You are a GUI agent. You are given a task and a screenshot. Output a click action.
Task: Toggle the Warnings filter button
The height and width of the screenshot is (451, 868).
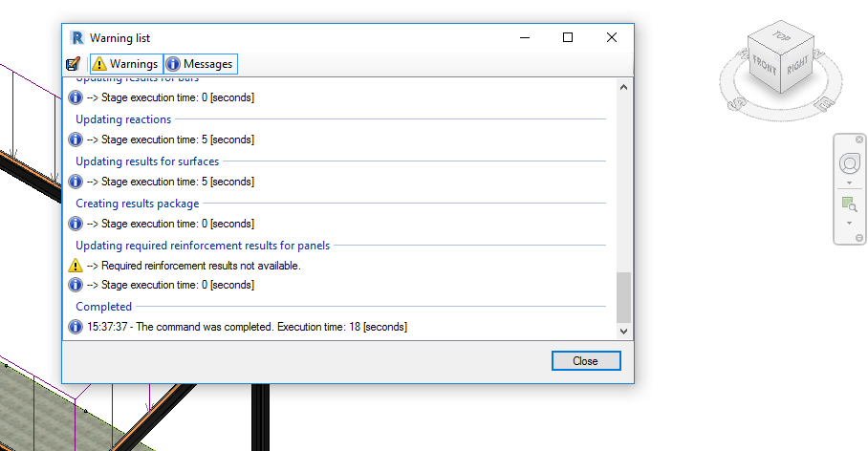(x=126, y=64)
